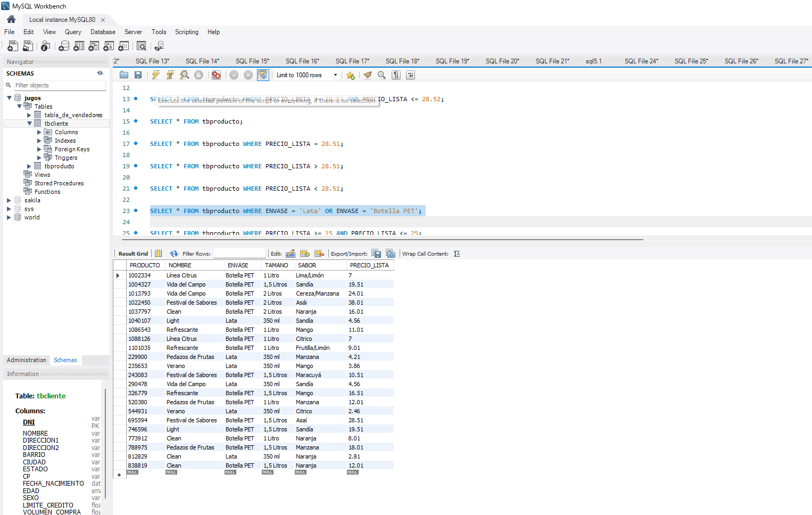Create a new schema icon
Image resolution: width=812 pixels, height=515 pixels.
[64, 46]
